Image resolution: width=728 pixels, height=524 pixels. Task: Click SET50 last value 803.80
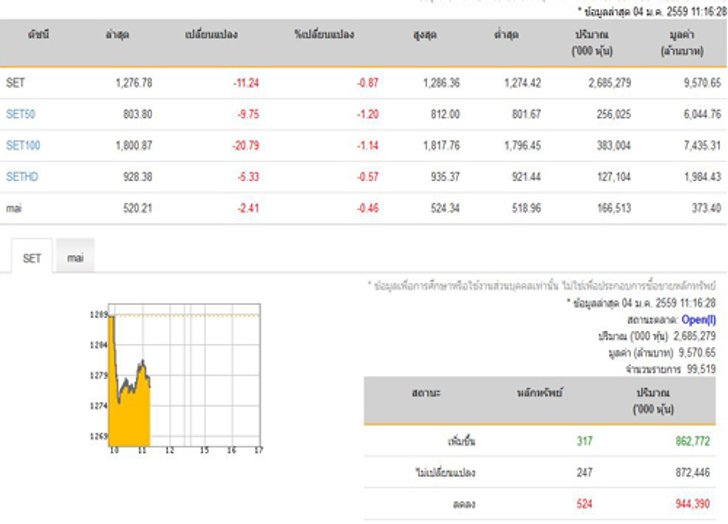[x=137, y=114]
